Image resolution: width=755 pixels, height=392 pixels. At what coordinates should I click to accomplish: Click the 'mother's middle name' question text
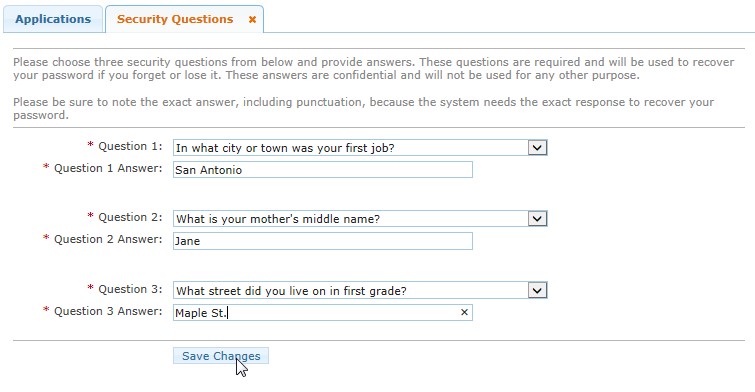278,220
